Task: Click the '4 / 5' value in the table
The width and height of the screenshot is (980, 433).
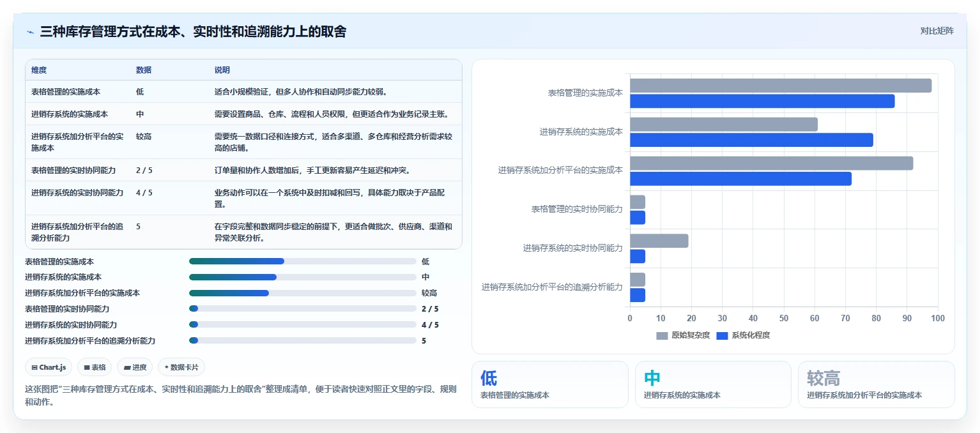Action: click(x=144, y=192)
